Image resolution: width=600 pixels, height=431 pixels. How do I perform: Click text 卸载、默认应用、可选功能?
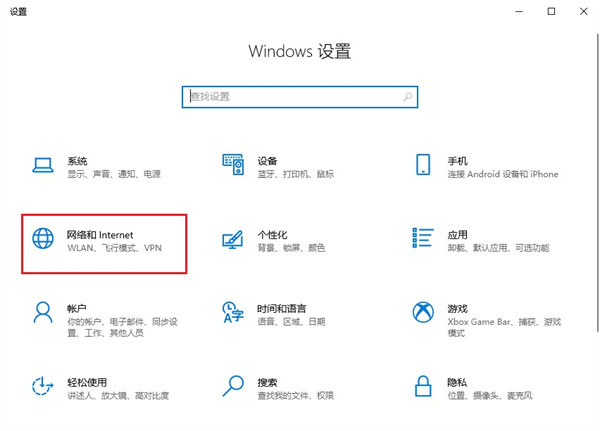[498, 248]
